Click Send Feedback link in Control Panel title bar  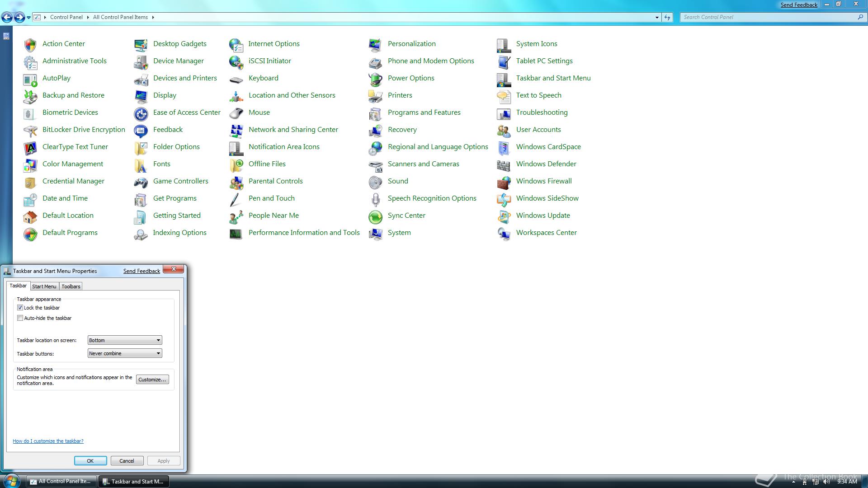coord(799,5)
